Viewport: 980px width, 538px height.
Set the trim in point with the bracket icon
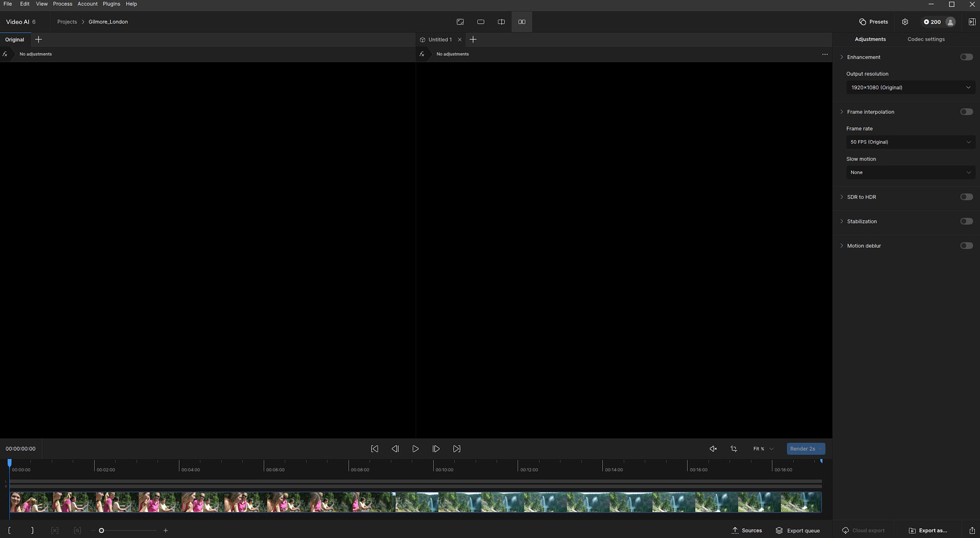(9, 530)
